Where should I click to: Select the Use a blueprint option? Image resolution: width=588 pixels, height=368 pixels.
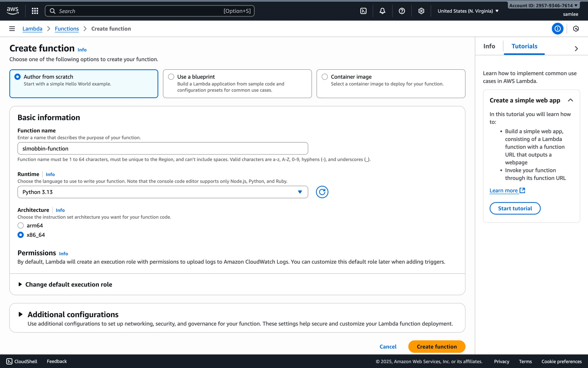[171, 77]
